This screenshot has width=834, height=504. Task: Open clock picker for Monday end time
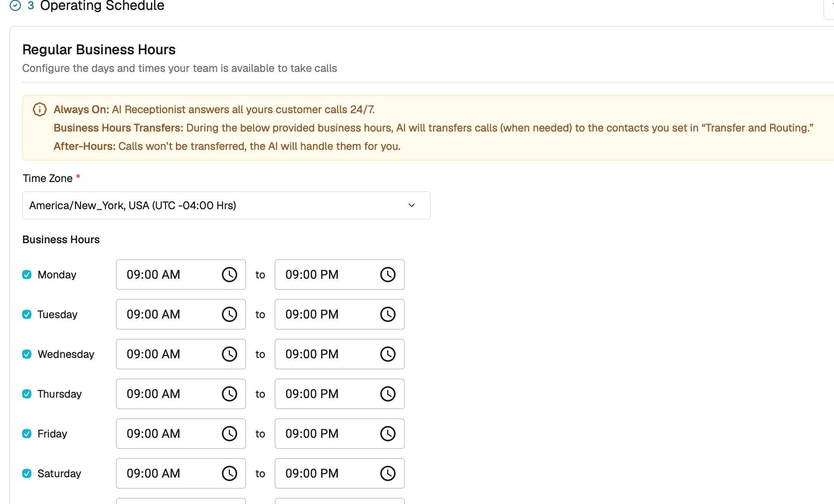[388, 275]
